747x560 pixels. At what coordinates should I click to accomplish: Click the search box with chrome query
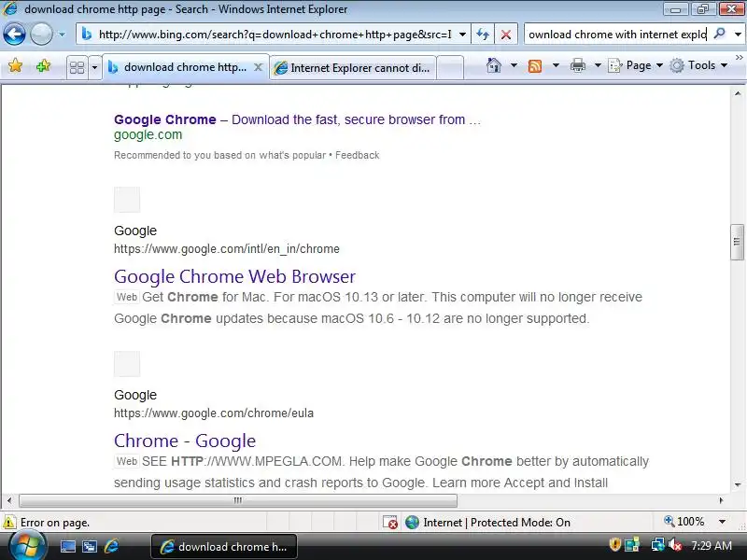pos(617,35)
